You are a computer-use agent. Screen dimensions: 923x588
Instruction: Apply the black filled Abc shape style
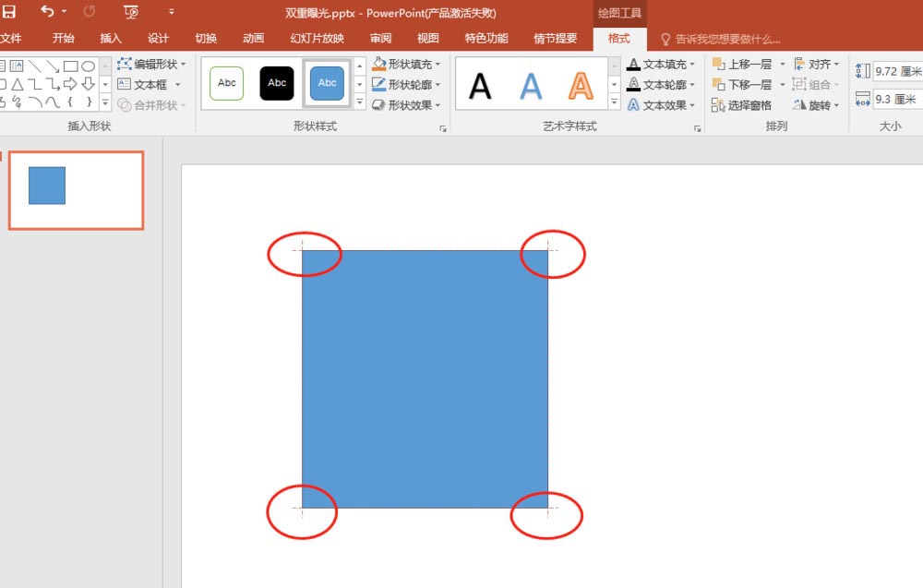[277, 83]
